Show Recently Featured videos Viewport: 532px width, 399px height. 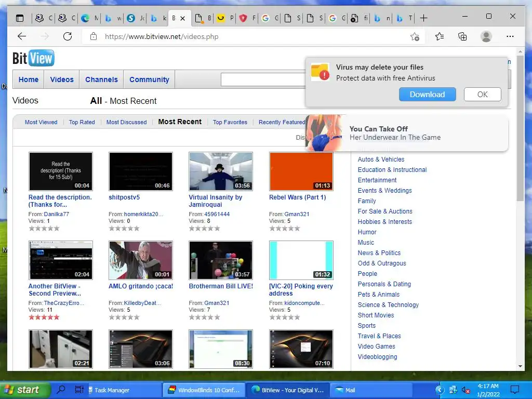pos(282,122)
